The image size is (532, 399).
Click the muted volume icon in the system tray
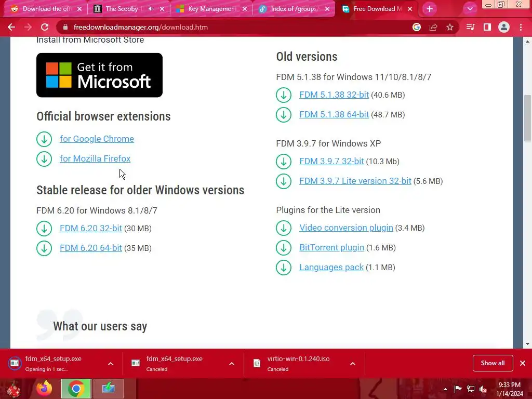(x=483, y=389)
